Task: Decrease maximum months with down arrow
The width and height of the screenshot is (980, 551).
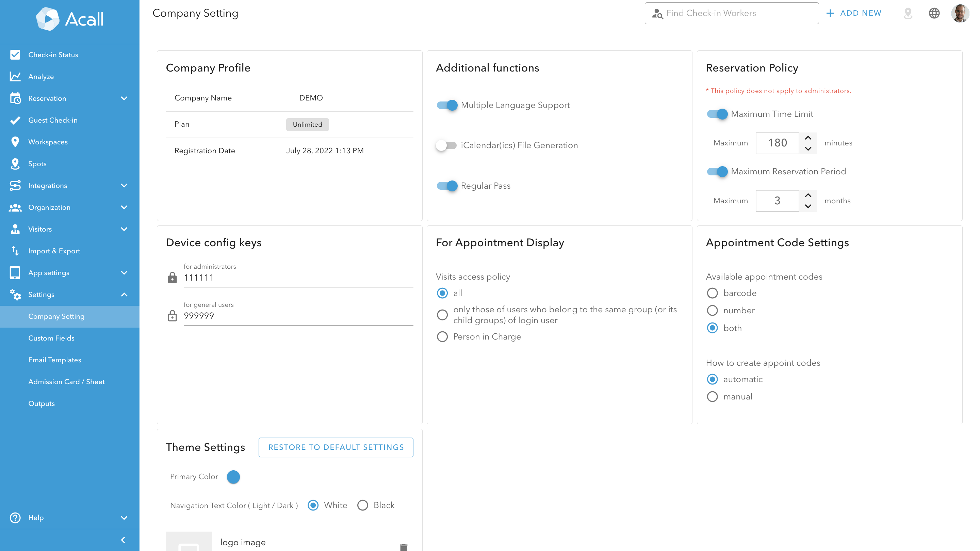Action: coord(808,206)
